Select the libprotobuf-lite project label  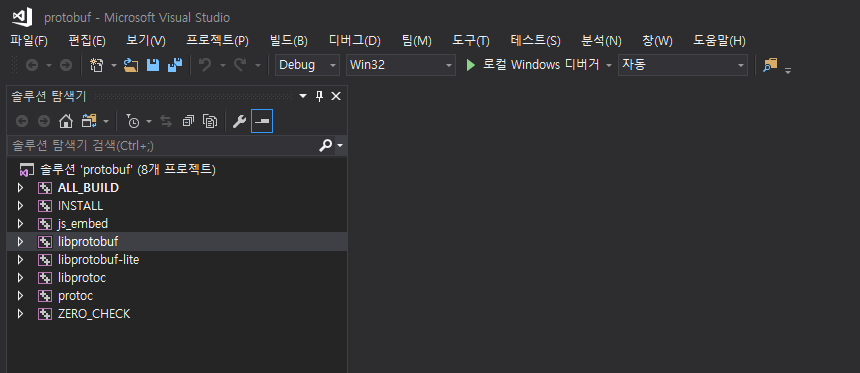click(x=98, y=259)
